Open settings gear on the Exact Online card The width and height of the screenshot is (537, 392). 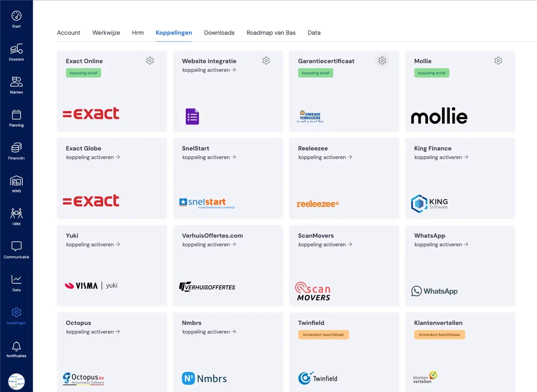(x=150, y=60)
